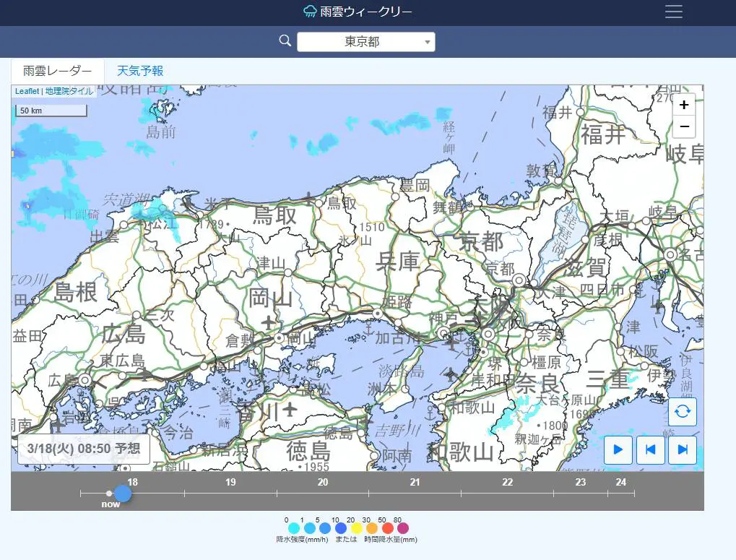Click the 降水強度(mm/h) legend caption

(x=302, y=540)
